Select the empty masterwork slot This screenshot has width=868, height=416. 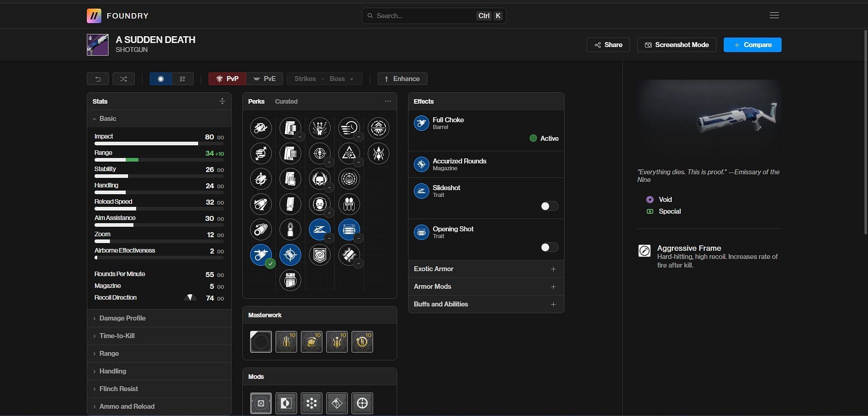(261, 342)
